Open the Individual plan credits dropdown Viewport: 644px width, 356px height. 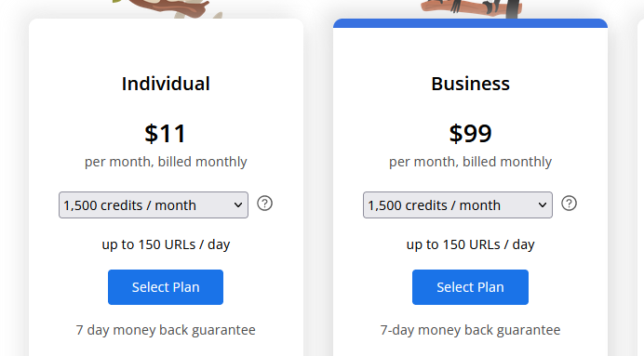(154, 204)
